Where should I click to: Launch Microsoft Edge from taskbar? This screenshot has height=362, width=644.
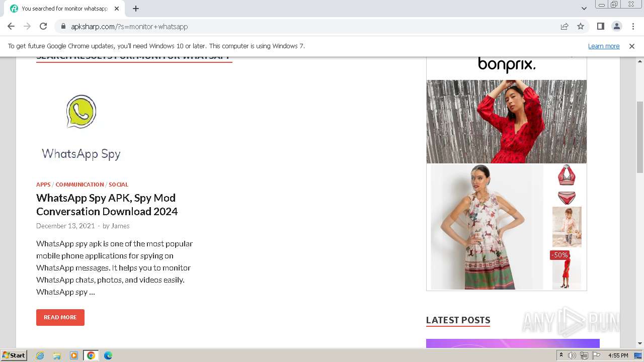(108, 355)
